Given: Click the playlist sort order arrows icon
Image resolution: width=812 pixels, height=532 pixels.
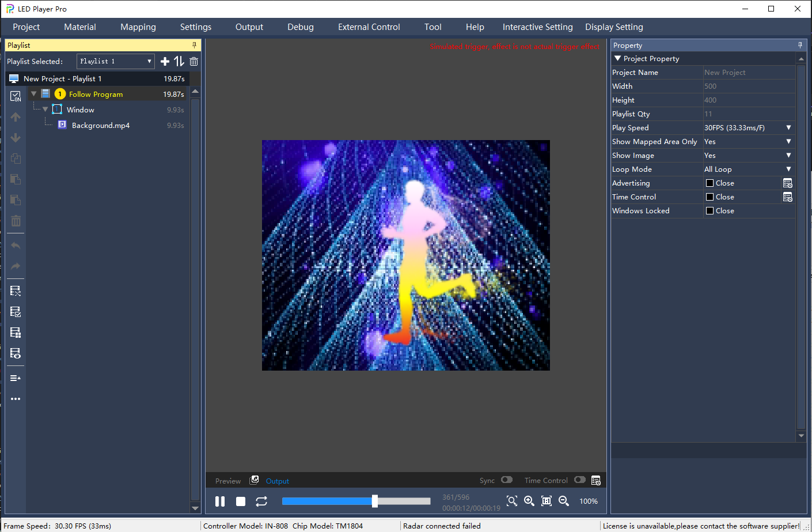Looking at the screenshot, I should [x=179, y=62].
